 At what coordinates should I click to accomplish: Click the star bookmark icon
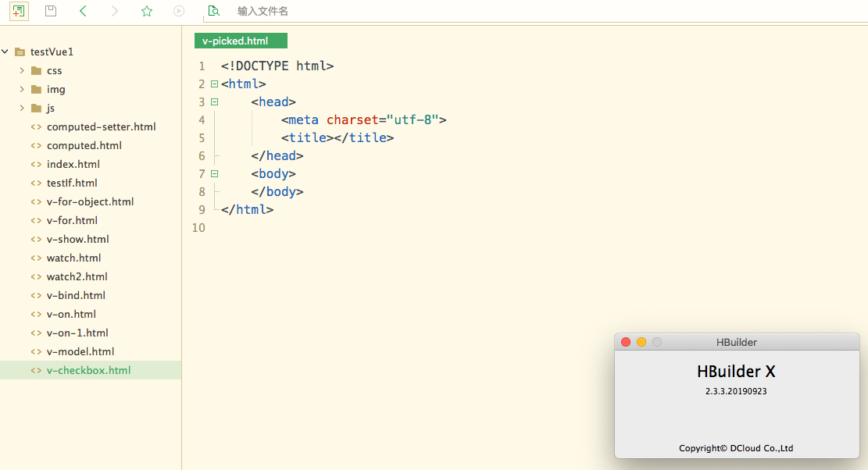coord(147,11)
